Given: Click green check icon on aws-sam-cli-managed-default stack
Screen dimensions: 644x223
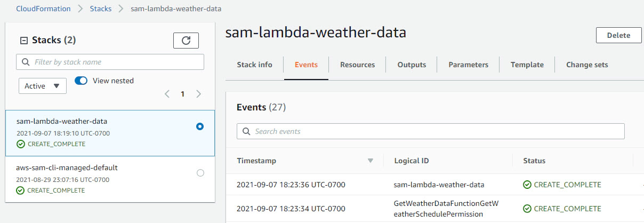Looking at the screenshot, I should coord(21,190).
